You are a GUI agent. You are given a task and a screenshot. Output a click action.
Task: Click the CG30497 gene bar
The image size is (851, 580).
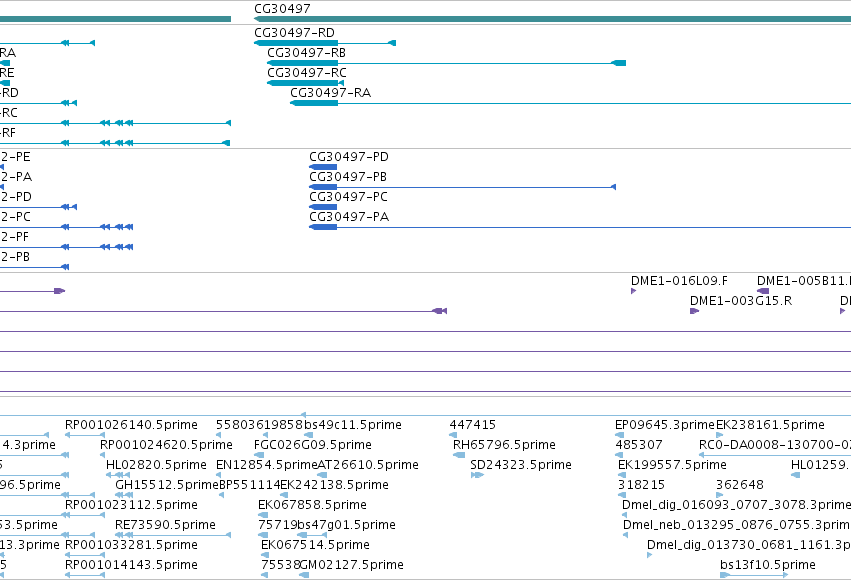[552, 19]
